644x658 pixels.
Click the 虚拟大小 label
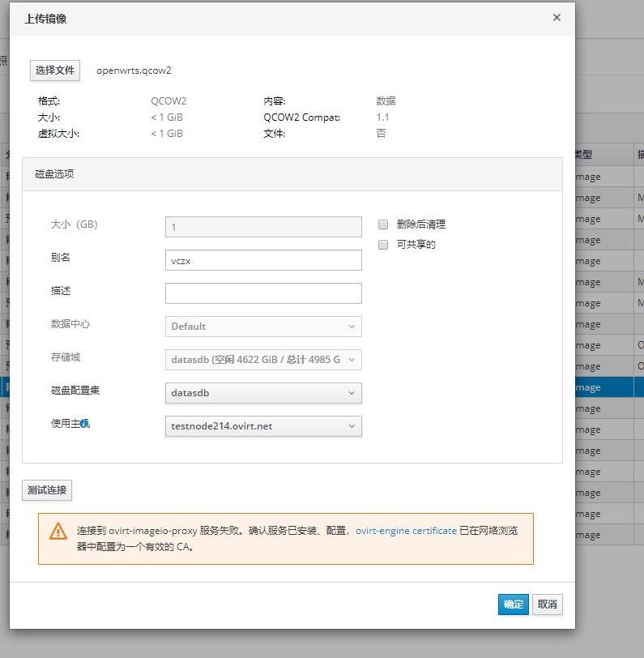click(x=58, y=134)
